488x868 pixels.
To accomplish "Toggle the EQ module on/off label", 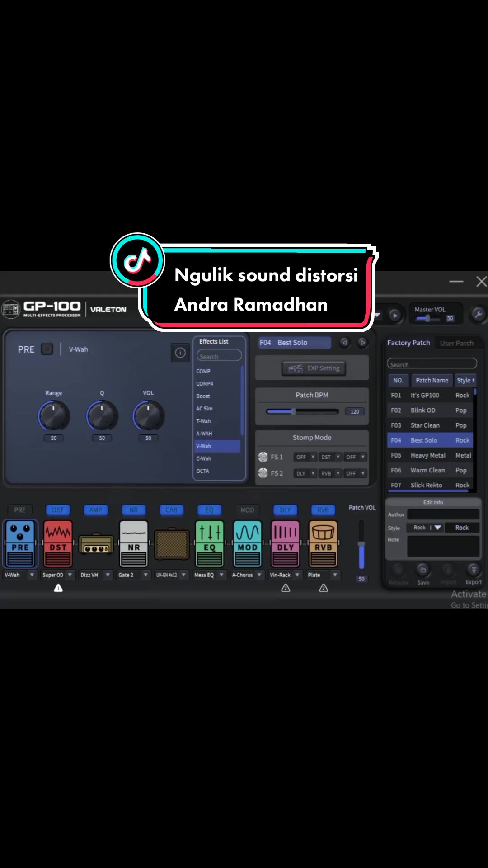I will click(x=209, y=510).
